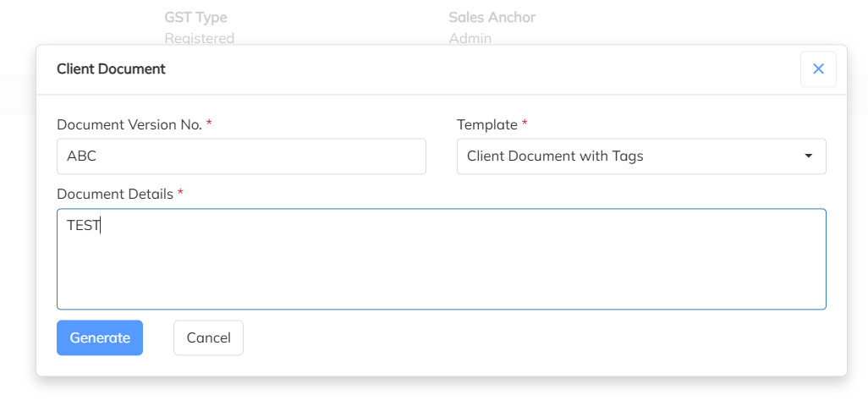Click the "Template" field label
The width and height of the screenshot is (868, 406).
tap(486, 124)
